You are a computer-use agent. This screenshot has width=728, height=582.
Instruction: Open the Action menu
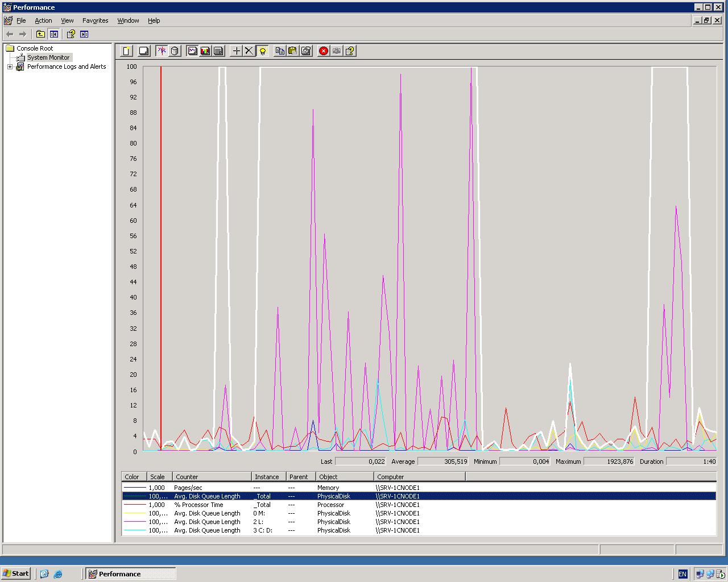pos(43,20)
